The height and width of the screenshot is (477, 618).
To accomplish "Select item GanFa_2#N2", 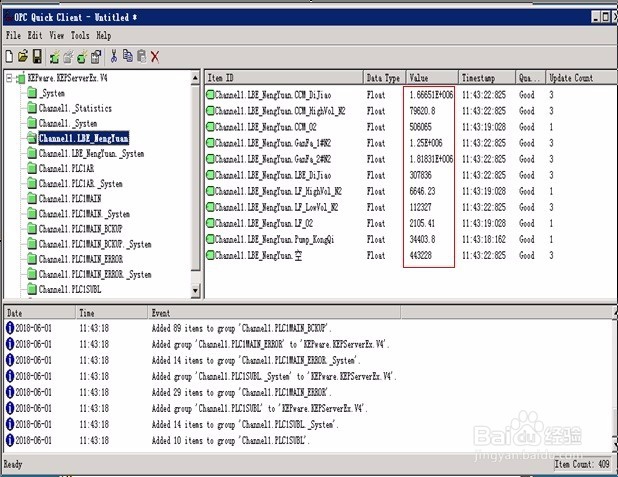I will point(273,159).
